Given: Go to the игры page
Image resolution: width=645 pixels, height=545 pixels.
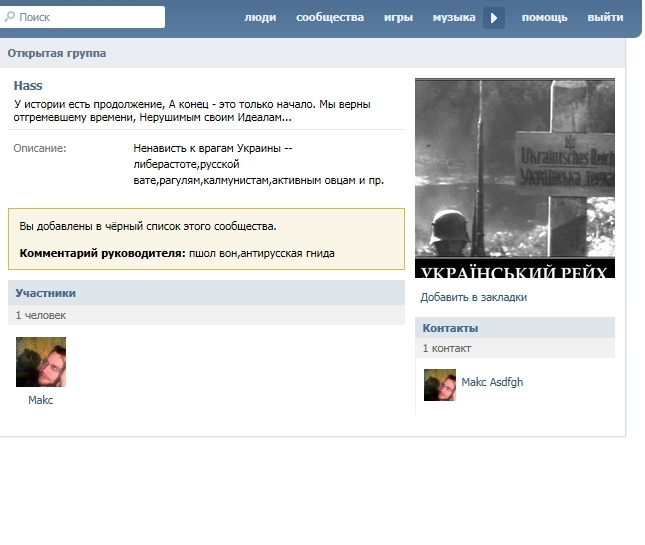Looking at the screenshot, I should click(x=398, y=17).
